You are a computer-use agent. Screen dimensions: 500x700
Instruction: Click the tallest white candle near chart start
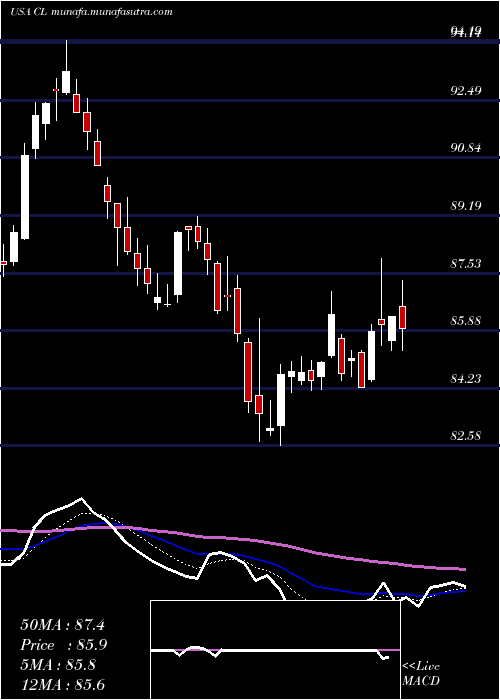click(x=25, y=197)
